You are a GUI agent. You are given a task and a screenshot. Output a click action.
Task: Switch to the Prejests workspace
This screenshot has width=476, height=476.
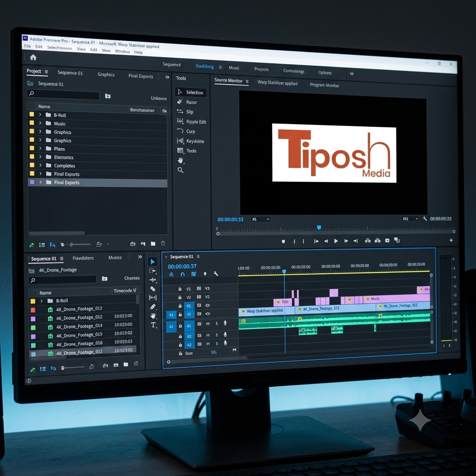[x=261, y=69]
